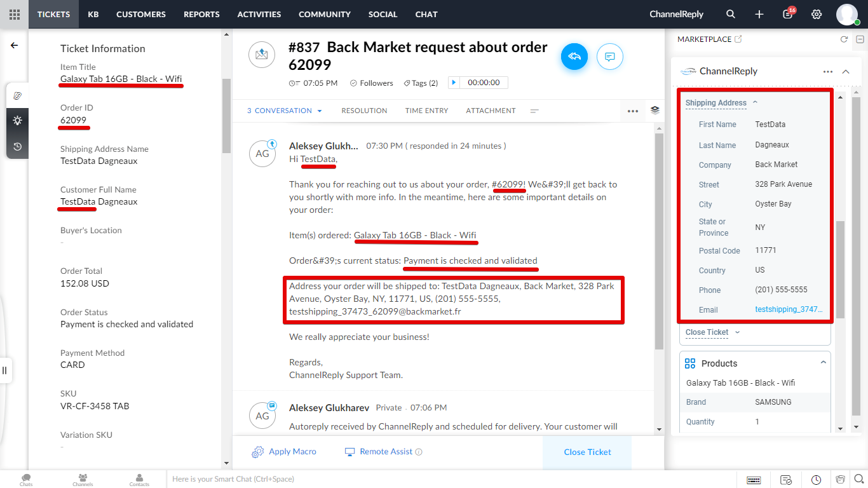Open the setup gear icon in the top bar
This screenshot has height=488, width=868.
pyautogui.click(x=817, y=14)
